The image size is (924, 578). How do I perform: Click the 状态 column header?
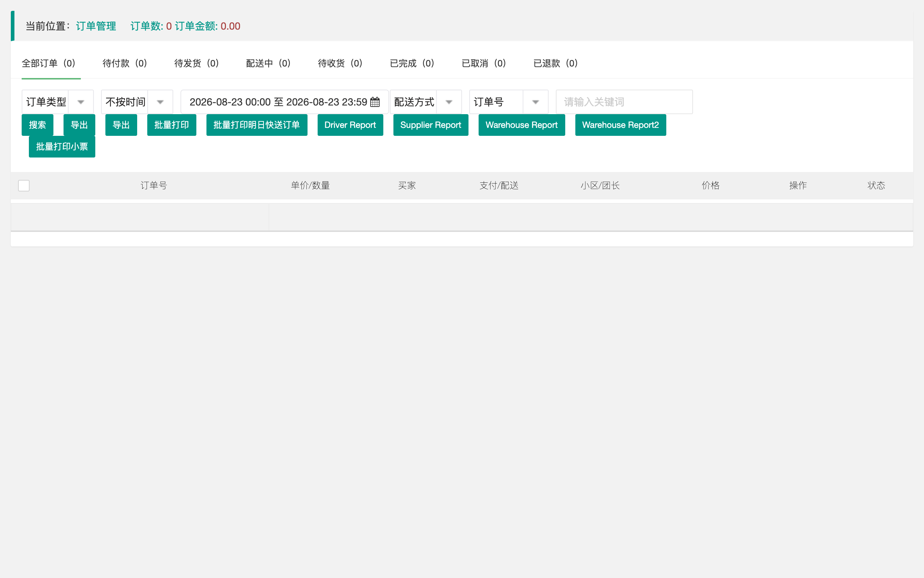click(876, 186)
